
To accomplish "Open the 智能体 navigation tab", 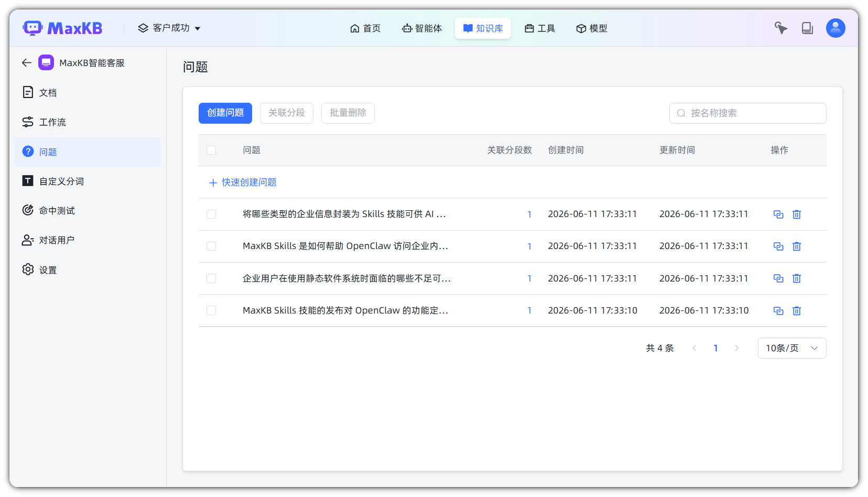I will point(422,28).
